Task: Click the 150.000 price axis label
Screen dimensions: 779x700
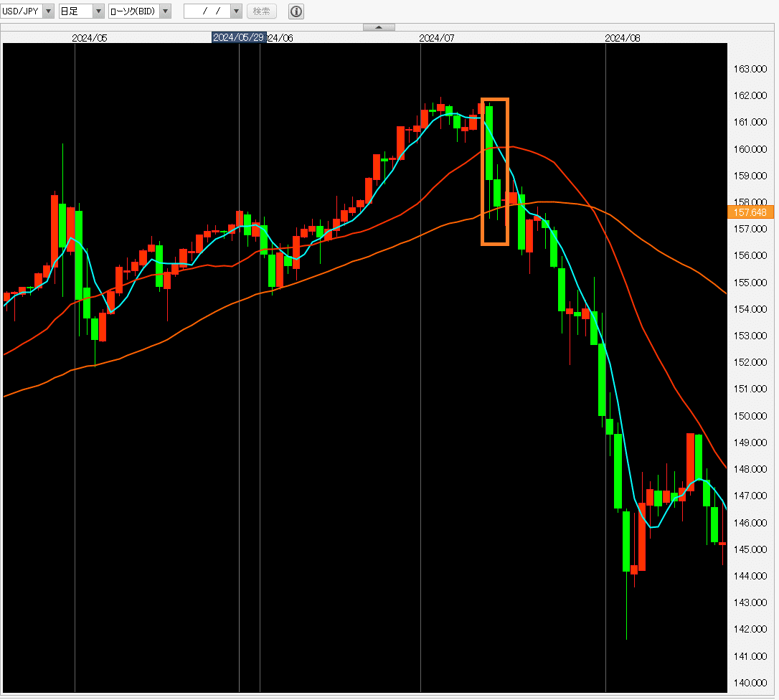Action: click(x=750, y=416)
